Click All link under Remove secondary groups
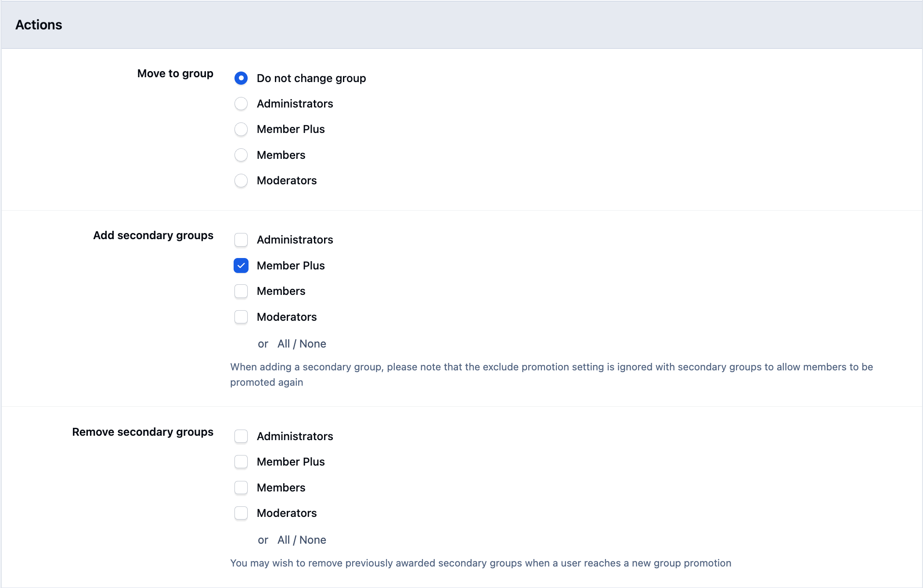Image resolution: width=923 pixels, height=588 pixels. click(284, 540)
